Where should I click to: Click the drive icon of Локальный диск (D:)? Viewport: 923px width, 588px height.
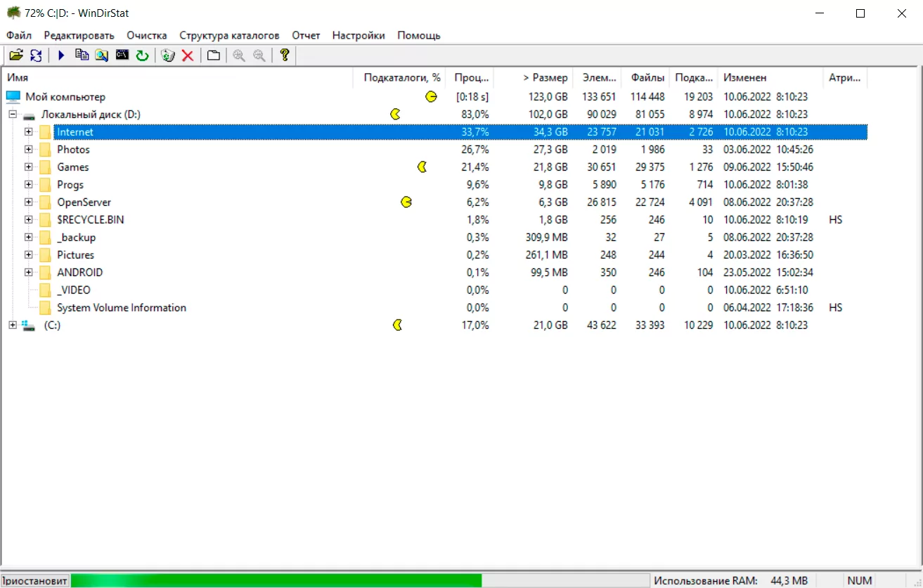(30, 115)
